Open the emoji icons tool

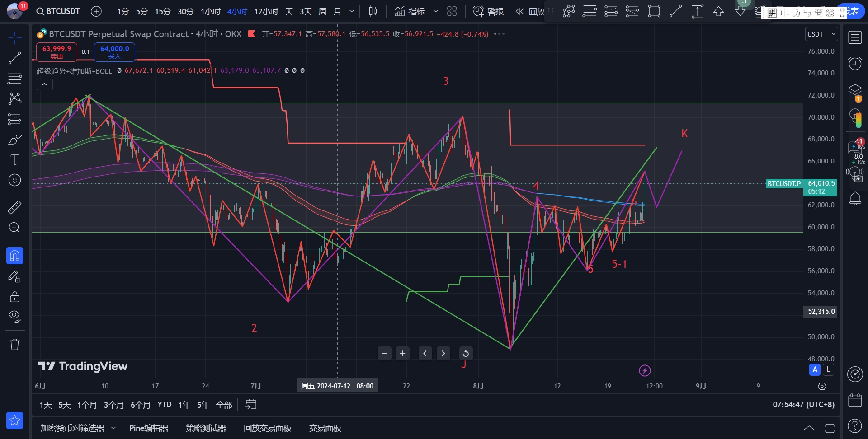pyautogui.click(x=14, y=180)
